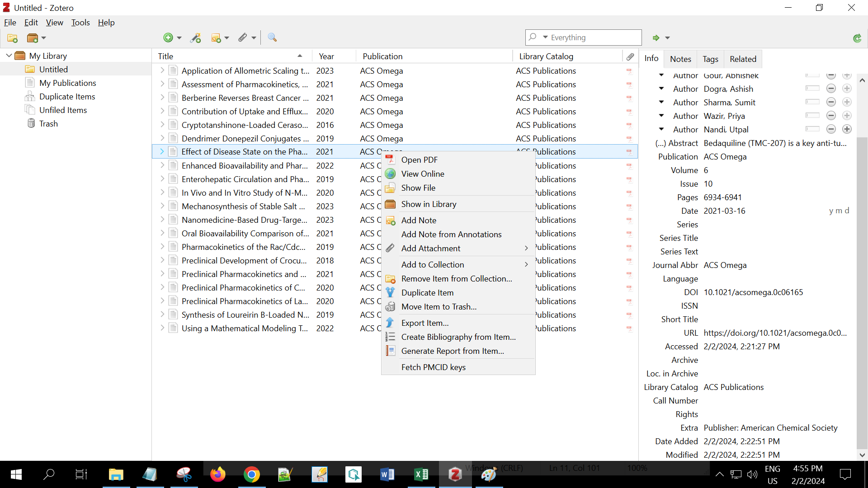This screenshot has width=868, height=488.
Task: Click the Locate green arrow icon
Action: click(x=656, y=38)
